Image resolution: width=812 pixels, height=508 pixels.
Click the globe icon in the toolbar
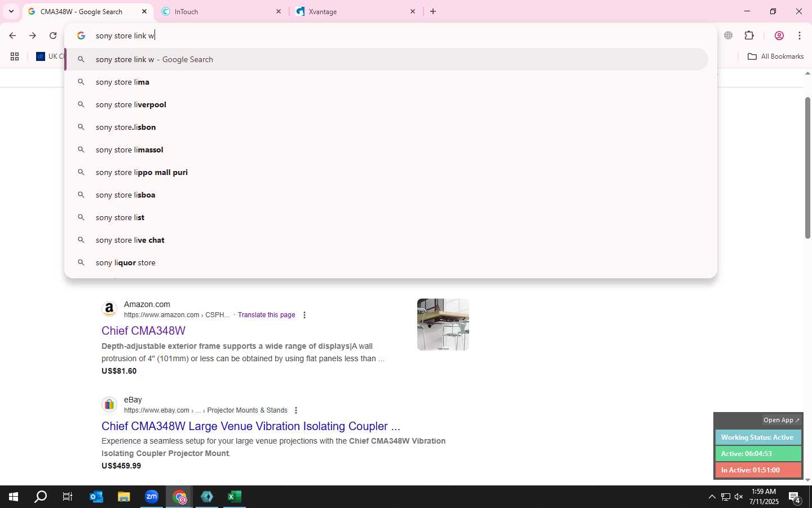click(729, 36)
